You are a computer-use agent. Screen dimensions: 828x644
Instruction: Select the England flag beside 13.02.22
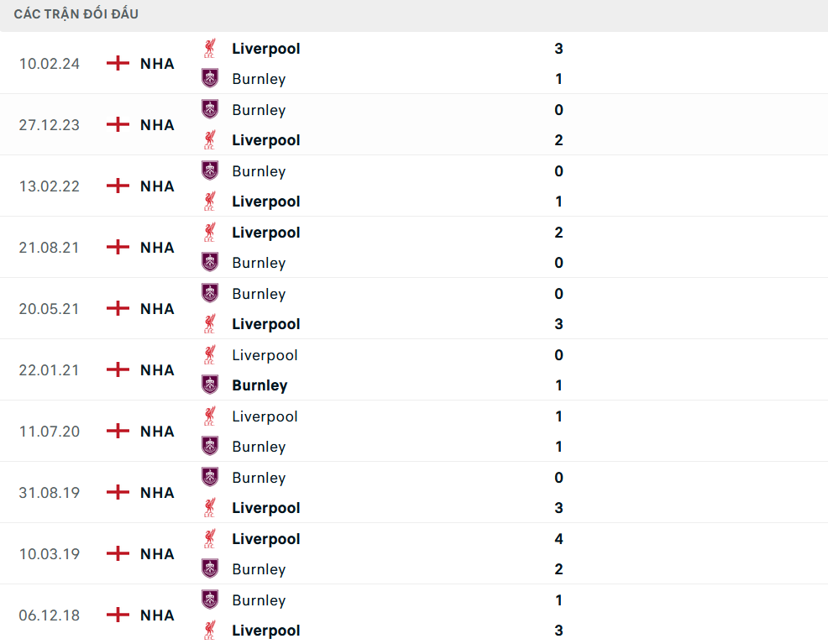click(x=118, y=186)
